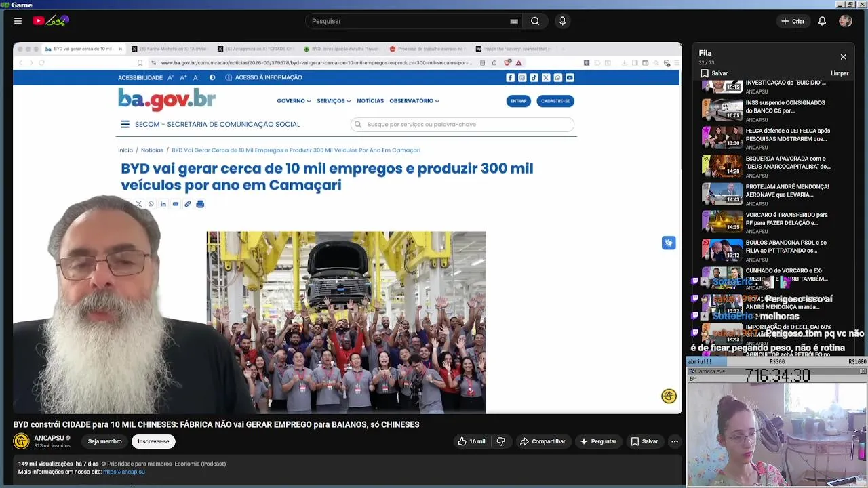Image resolution: width=868 pixels, height=488 pixels.
Task: Click the Criar button
Action: [793, 21]
